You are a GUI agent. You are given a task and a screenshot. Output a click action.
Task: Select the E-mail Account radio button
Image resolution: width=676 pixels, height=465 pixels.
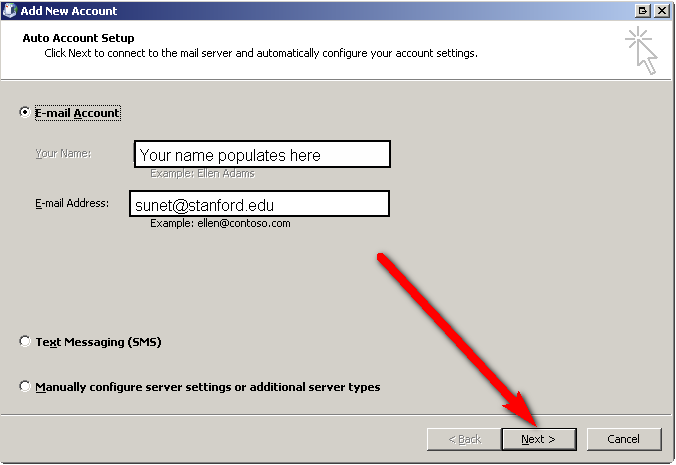(x=25, y=113)
